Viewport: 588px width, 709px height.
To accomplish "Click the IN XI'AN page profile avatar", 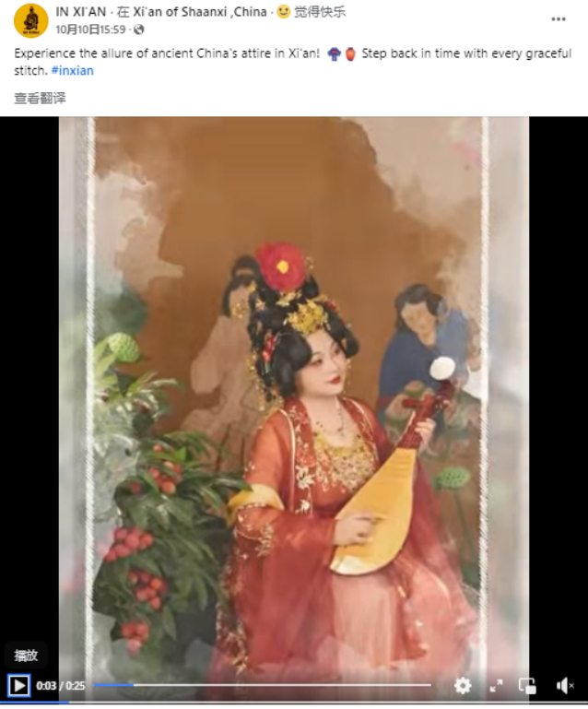I will (x=30, y=20).
